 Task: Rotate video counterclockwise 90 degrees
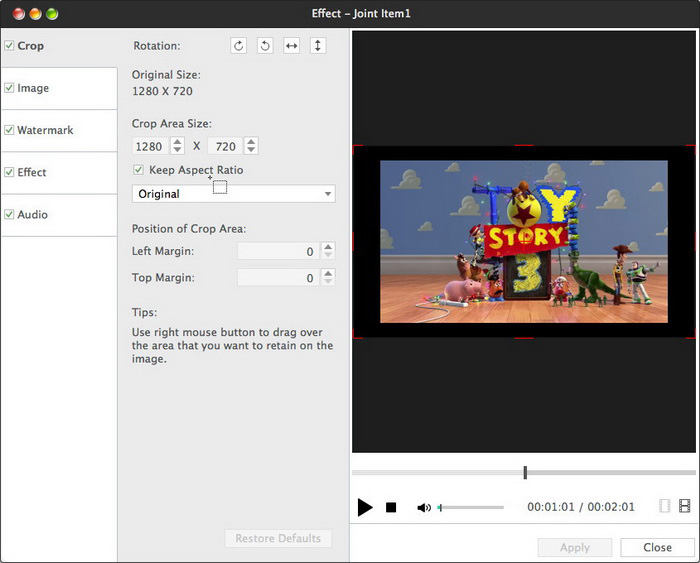(265, 46)
